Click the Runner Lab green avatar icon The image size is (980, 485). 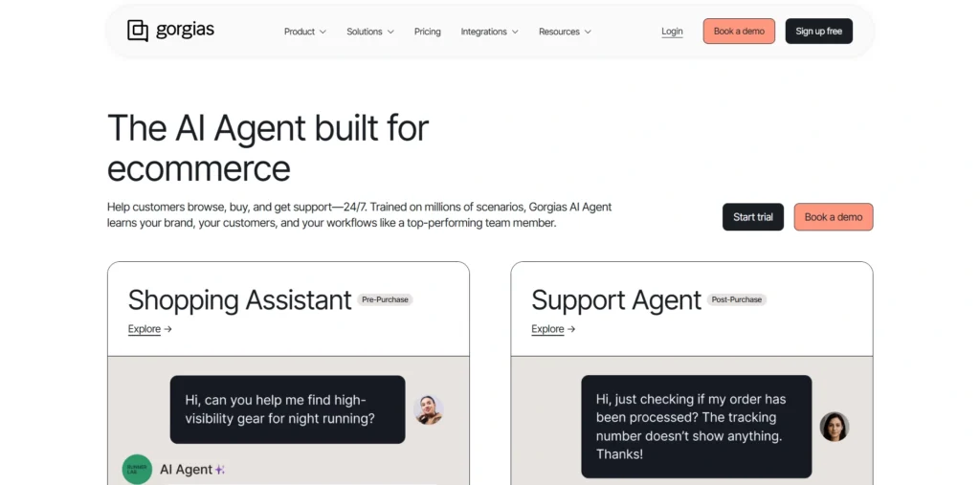click(x=137, y=469)
